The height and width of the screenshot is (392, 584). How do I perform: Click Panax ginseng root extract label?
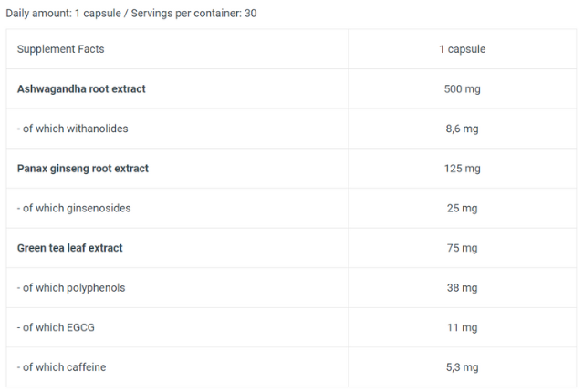point(83,169)
